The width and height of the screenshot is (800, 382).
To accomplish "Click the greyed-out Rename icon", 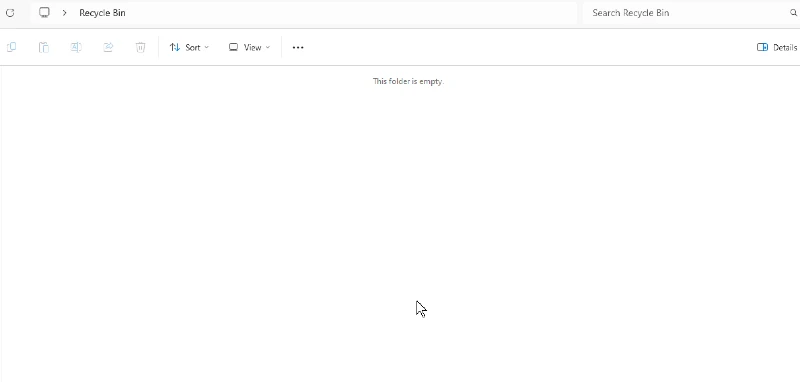I will pyautogui.click(x=76, y=47).
